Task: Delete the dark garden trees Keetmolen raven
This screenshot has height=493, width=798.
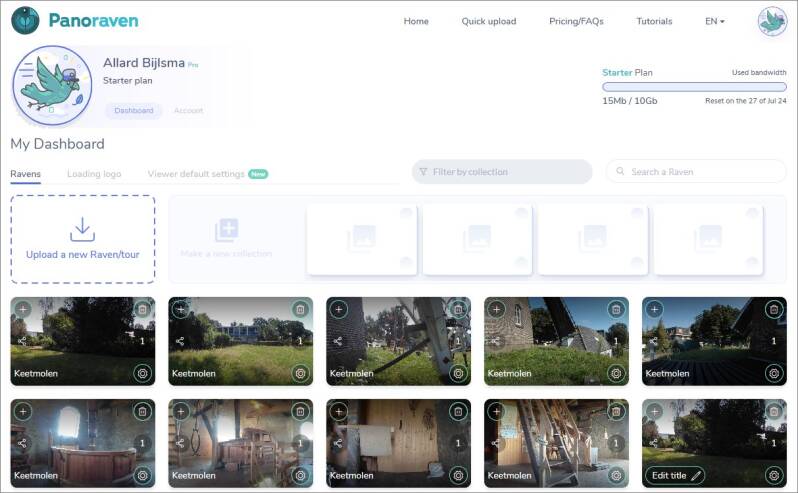Action: point(142,309)
